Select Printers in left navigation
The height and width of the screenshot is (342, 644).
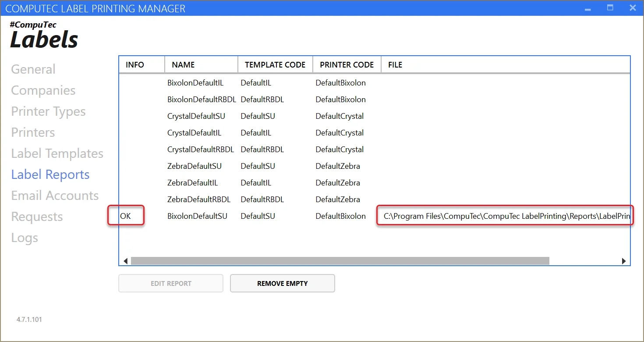tap(33, 132)
